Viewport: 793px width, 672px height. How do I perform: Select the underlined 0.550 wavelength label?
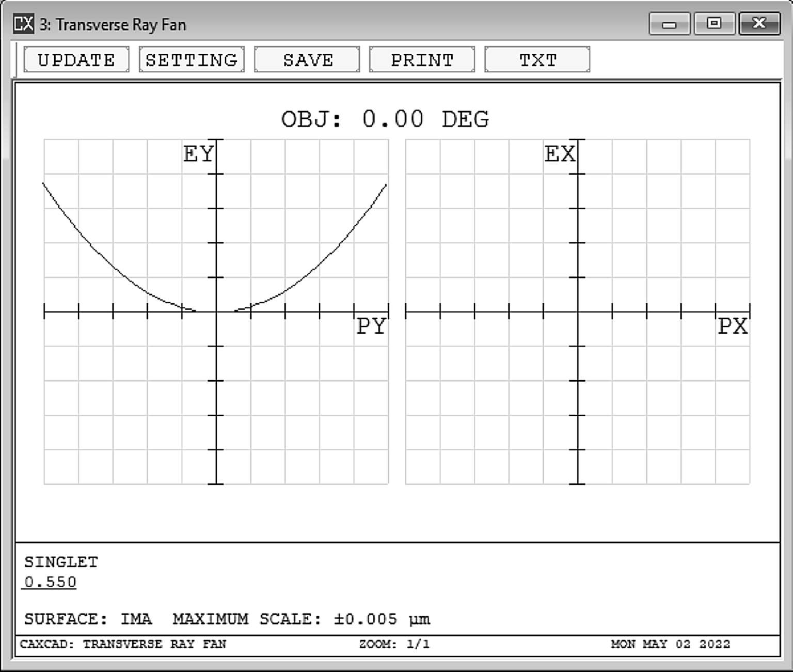[x=50, y=582]
